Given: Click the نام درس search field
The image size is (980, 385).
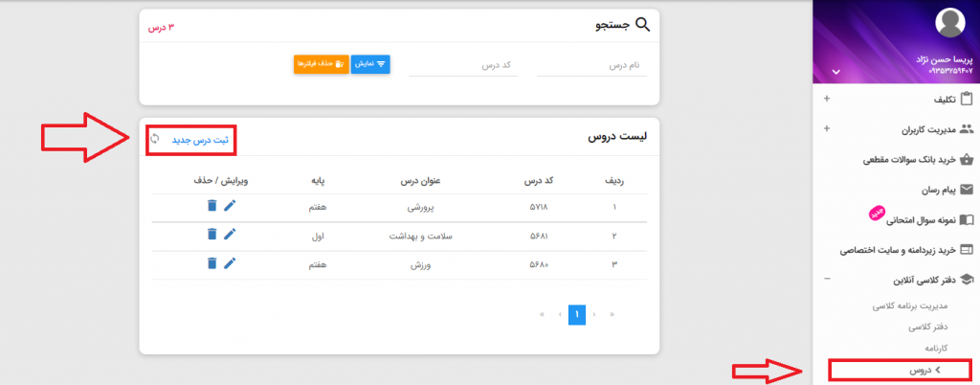Looking at the screenshot, I should (x=591, y=65).
